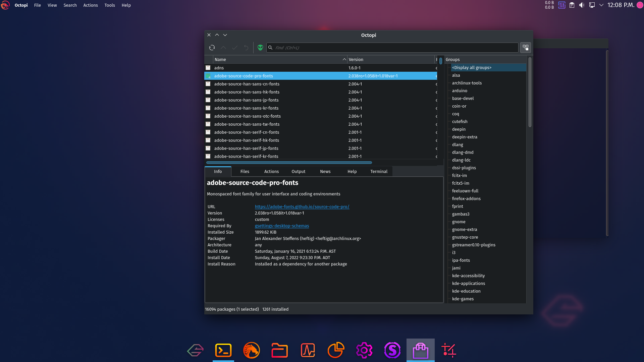Click the Version column header

tap(391, 59)
